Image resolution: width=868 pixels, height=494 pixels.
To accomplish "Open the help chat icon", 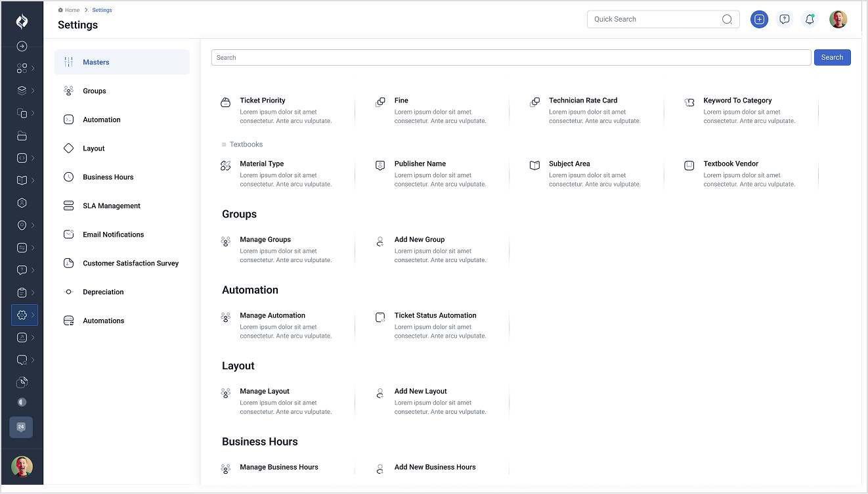I will [x=784, y=19].
